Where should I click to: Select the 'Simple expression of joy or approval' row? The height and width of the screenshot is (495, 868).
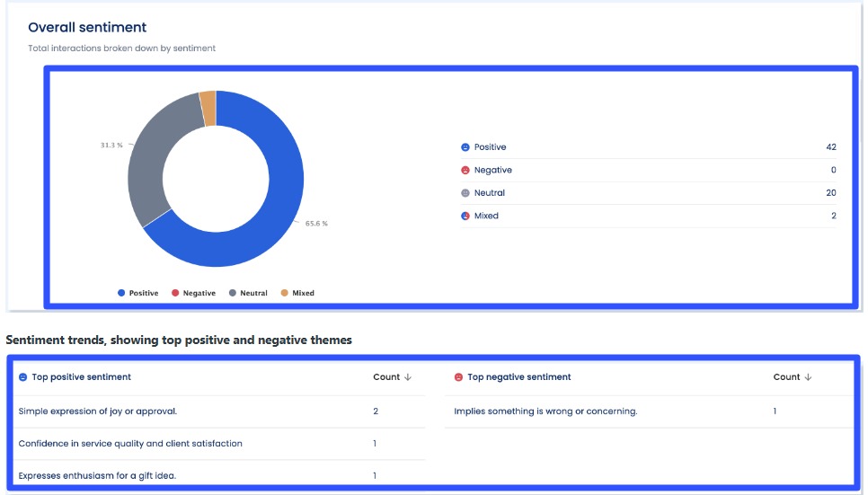pos(98,411)
